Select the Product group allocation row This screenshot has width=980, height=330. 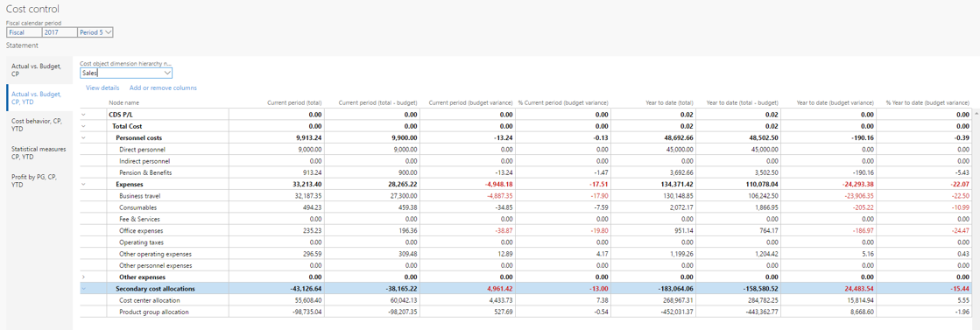[x=525, y=312]
